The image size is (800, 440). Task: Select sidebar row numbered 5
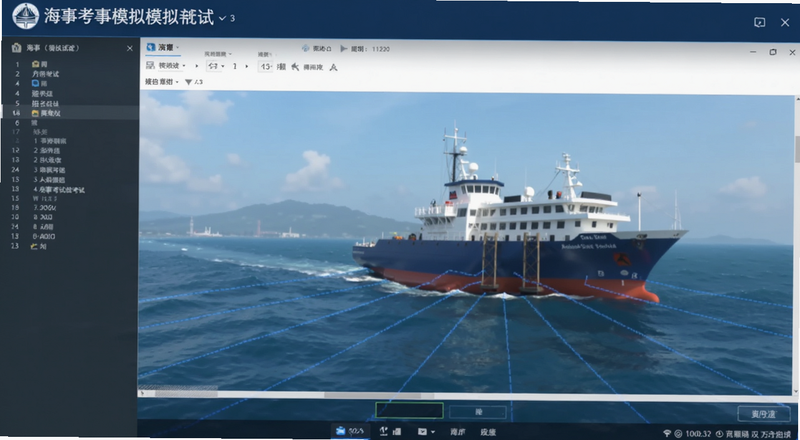71,103
